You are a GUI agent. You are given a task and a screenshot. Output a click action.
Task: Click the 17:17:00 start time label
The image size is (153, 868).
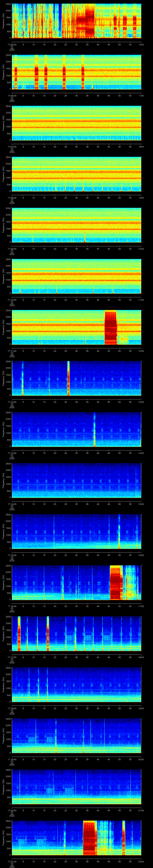click(x=12, y=657)
